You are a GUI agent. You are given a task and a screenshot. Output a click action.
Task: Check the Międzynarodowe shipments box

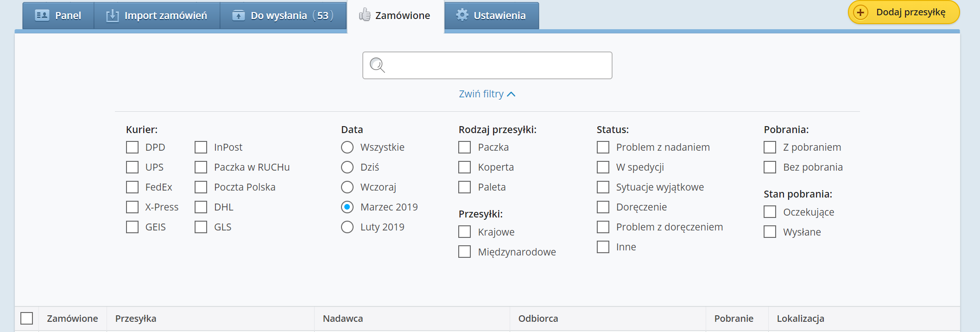(x=464, y=252)
